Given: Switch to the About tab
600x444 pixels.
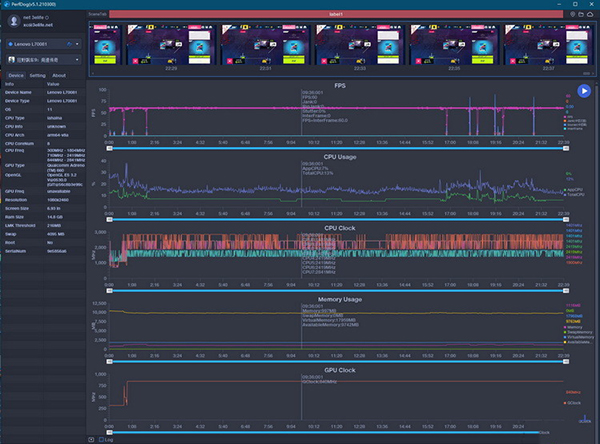Looking at the screenshot, I should coord(59,75).
